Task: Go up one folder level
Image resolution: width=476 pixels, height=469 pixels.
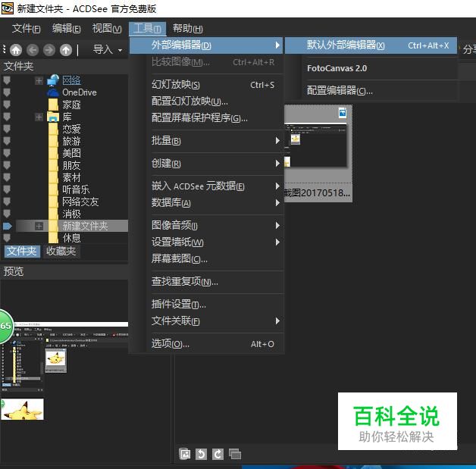Action: click(x=66, y=50)
